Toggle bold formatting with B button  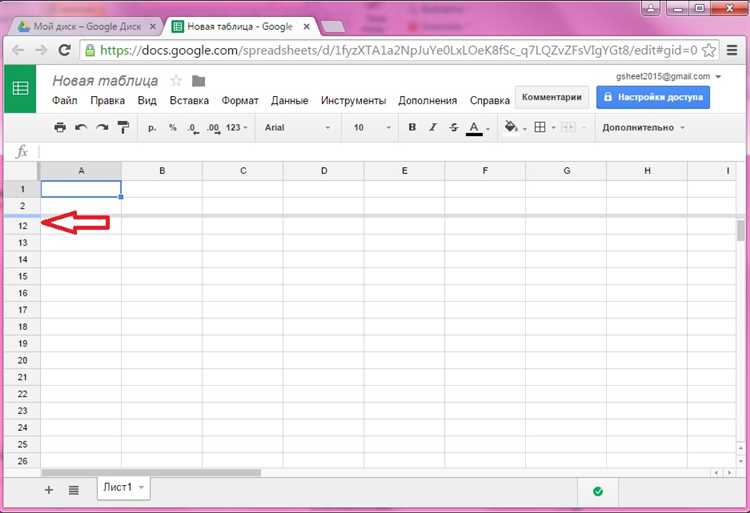point(412,127)
